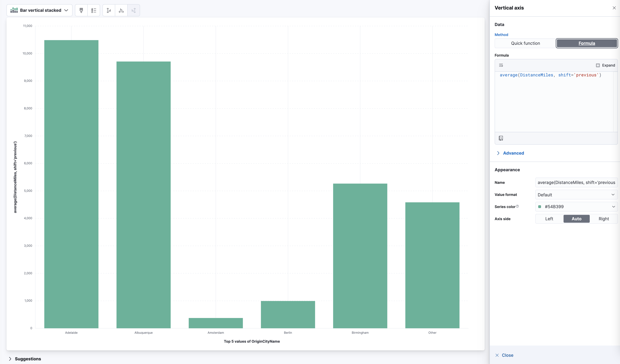620x364 pixels.
Task: Close the Vertical axis panel
Action: point(614,8)
